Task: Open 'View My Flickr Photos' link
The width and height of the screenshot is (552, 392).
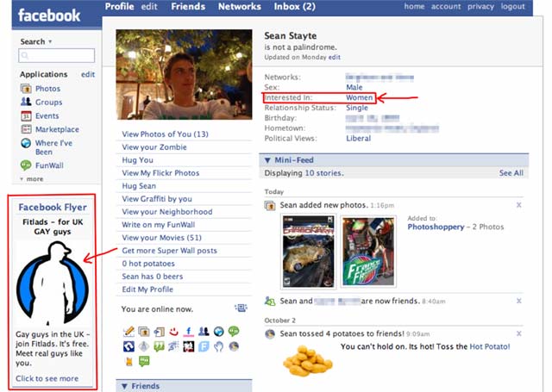Action: click(160, 173)
